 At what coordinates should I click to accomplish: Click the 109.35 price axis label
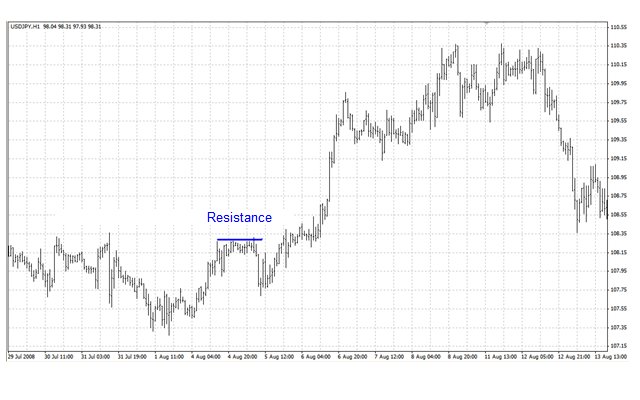[x=619, y=139]
